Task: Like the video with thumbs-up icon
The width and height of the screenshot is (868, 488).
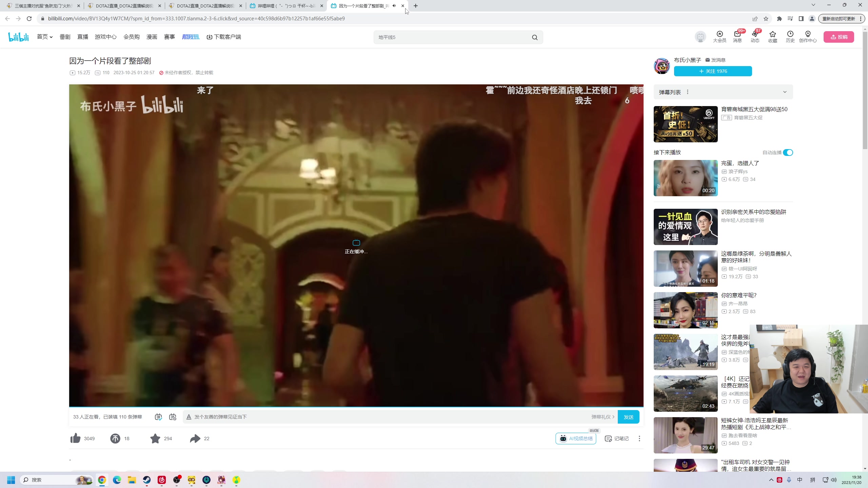Action: pos(75,438)
